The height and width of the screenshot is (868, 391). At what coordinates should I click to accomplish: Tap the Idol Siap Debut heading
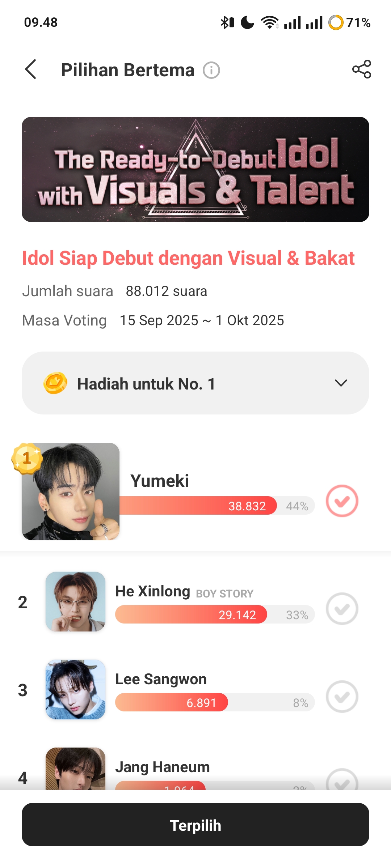188,258
